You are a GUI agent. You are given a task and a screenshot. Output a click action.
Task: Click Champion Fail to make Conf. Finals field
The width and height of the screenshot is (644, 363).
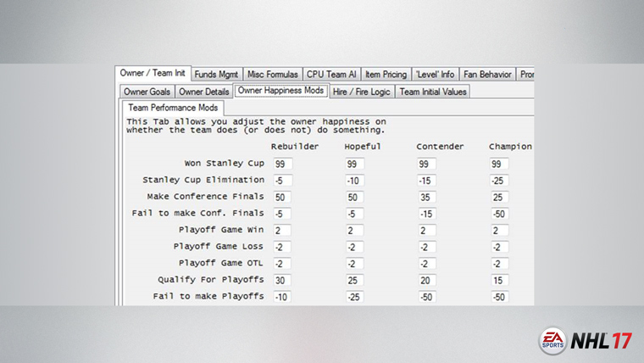coord(498,214)
